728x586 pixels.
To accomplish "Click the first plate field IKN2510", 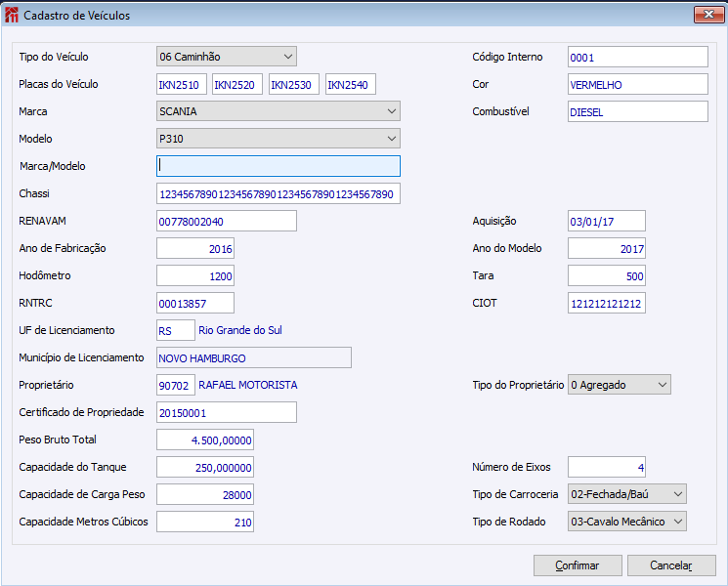I will coord(181,85).
